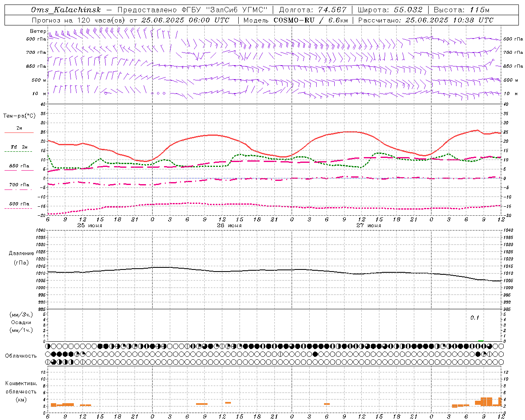Click the longitude value 74.567
This screenshot has height=420, width=525.
pos(333,10)
